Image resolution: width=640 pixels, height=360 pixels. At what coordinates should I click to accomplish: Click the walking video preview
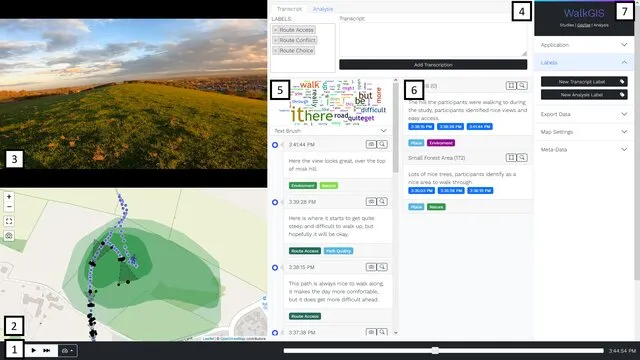[133, 94]
